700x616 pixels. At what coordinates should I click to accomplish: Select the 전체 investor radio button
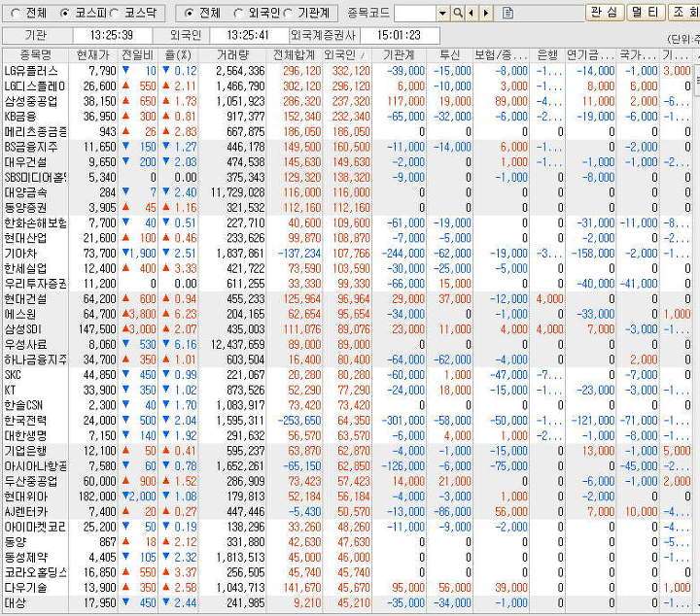click(189, 14)
